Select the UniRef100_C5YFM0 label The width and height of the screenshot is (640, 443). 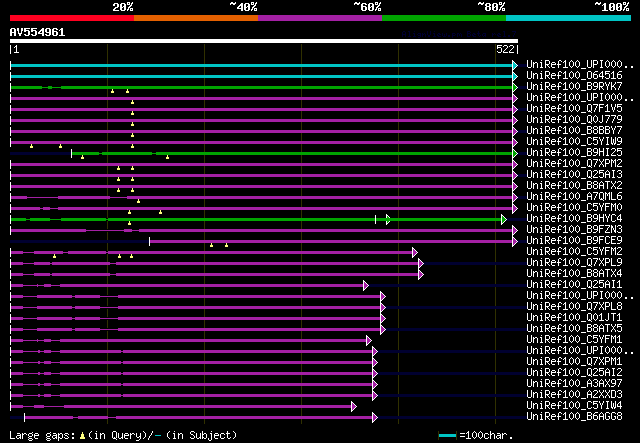pos(574,208)
